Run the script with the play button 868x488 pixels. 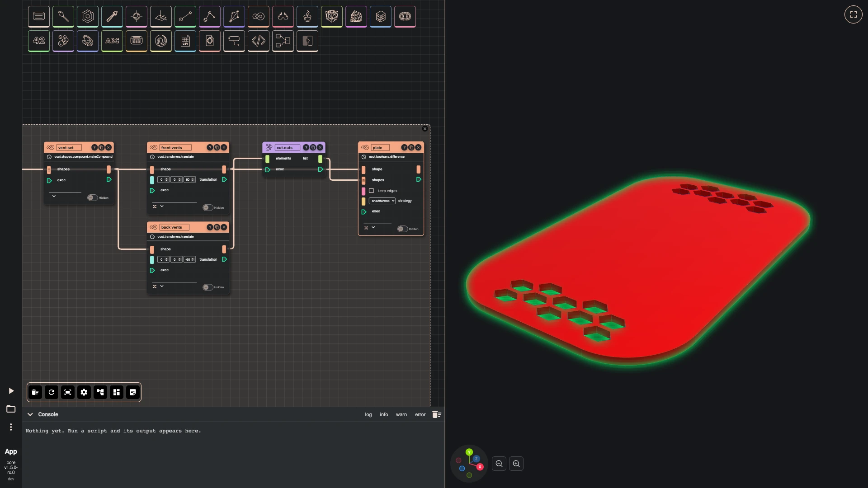pos(11,391)
